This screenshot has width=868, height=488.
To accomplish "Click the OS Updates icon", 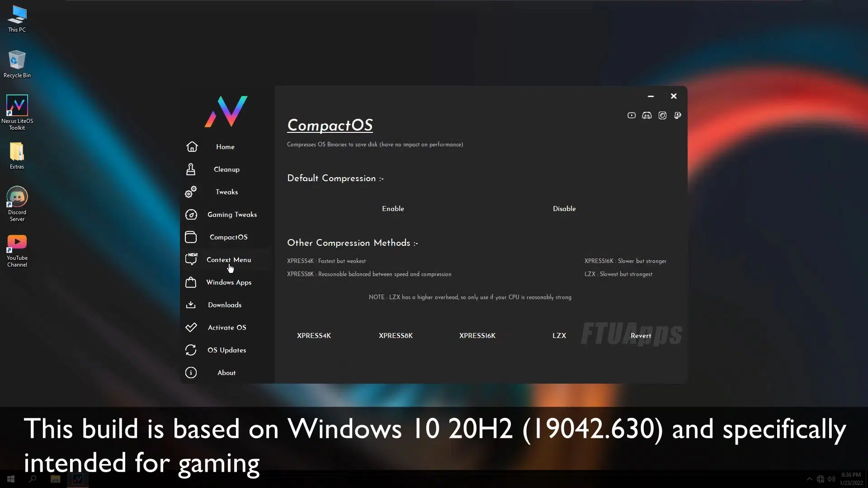I will point(191,350).
